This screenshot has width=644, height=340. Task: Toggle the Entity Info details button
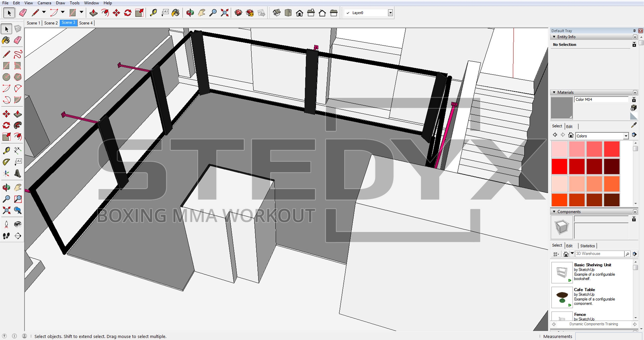pos(634,44)
